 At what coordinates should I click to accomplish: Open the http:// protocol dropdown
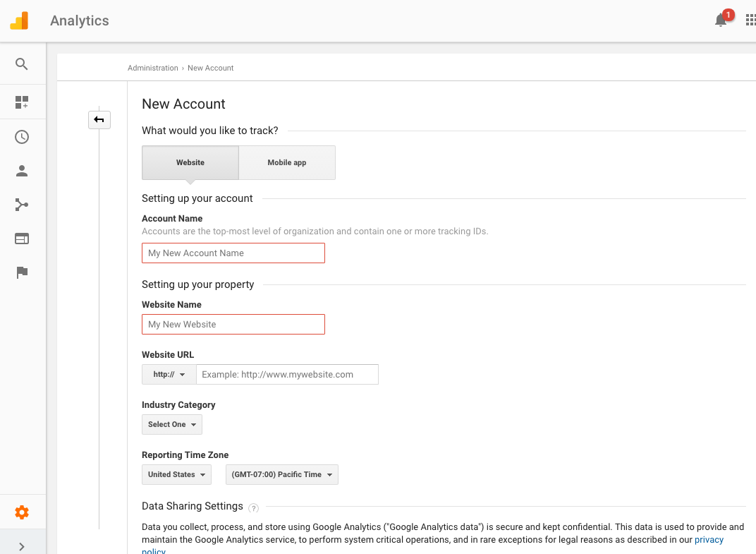point(169,375)
